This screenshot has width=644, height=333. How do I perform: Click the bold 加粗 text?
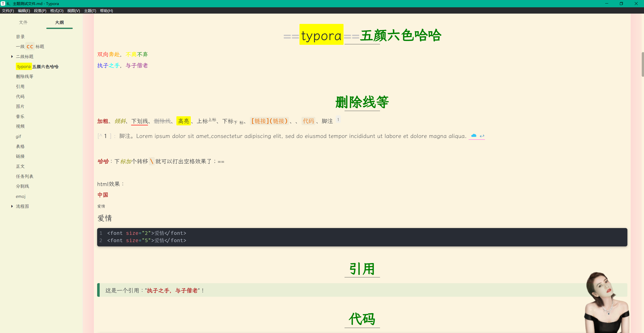(x=103, y=121)
